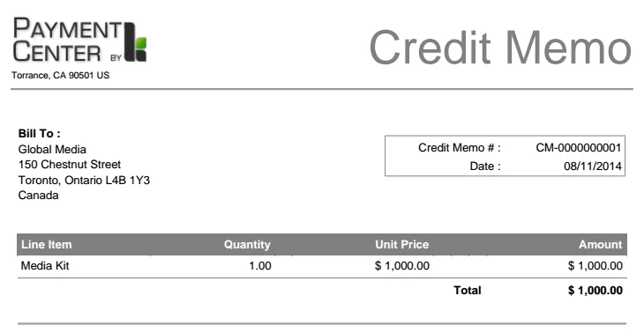Click the Amount column header

coord(601,244)
